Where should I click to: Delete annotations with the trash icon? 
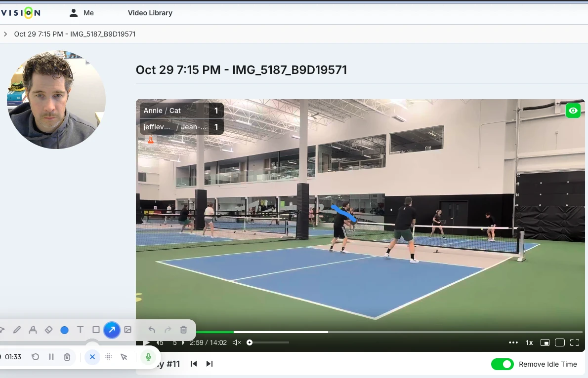point(183,330)
